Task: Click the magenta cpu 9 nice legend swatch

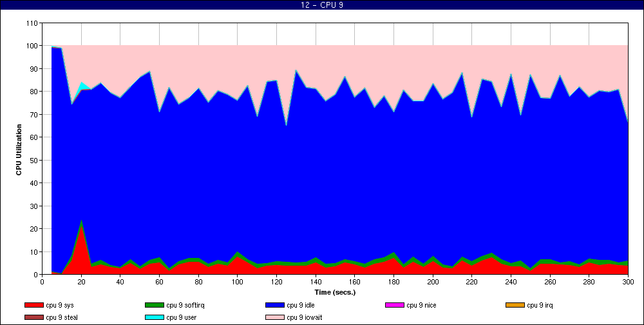Action: [x=395, y=305]
